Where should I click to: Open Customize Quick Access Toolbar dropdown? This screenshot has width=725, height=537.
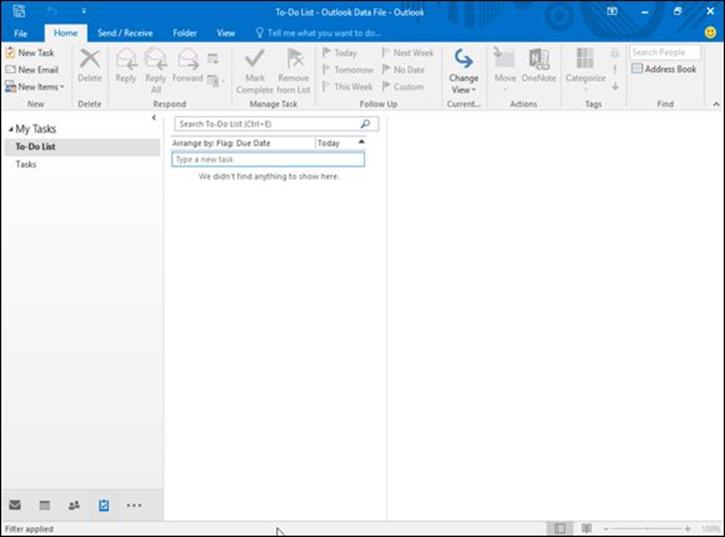(x=84, y=11)
